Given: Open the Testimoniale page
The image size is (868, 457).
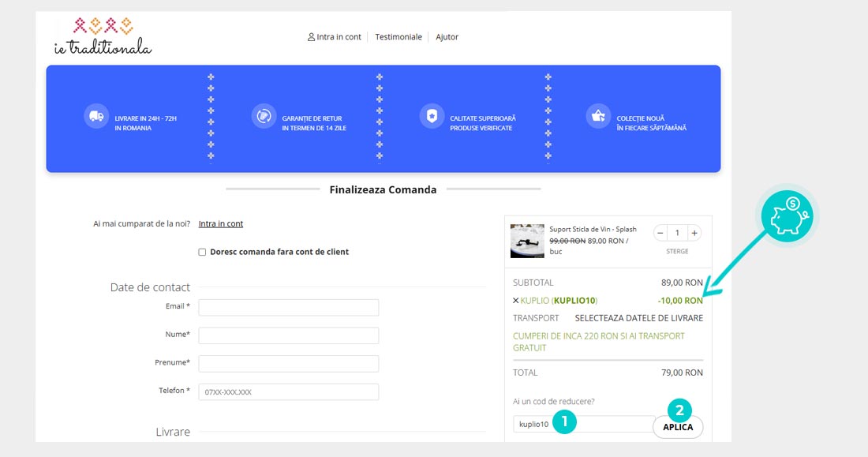Looking at the screenshot, I should pos(398,37).
